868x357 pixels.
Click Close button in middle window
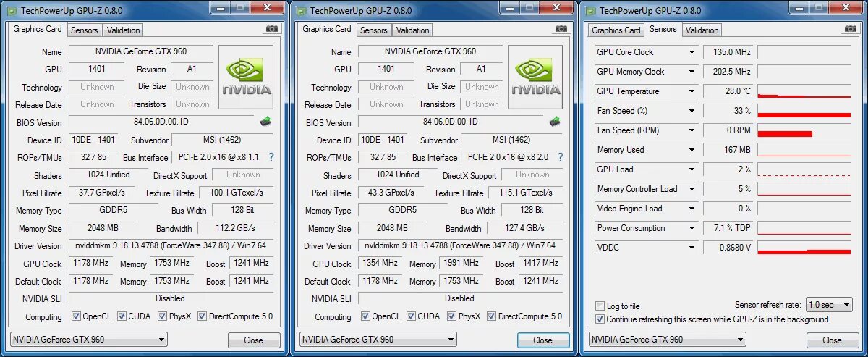pos(543,340)
